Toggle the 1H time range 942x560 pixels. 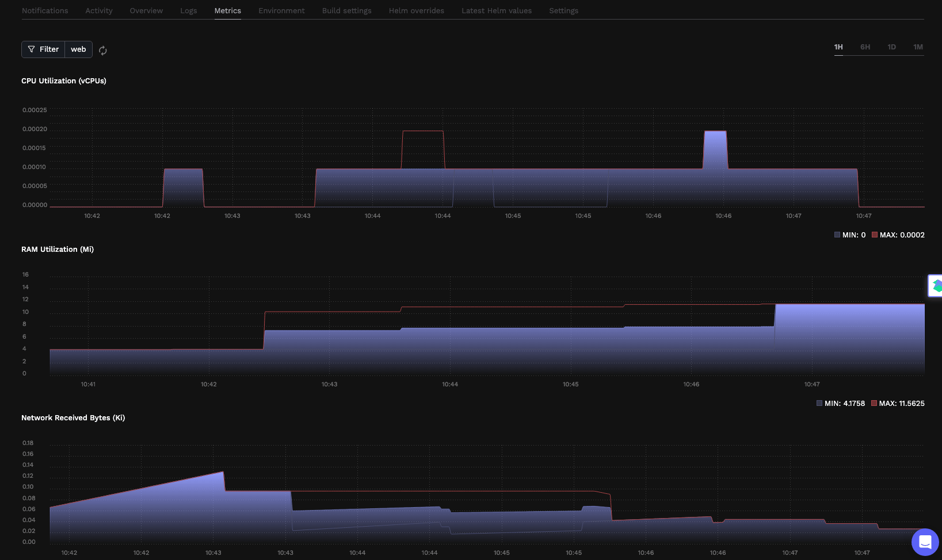(838, 47)
